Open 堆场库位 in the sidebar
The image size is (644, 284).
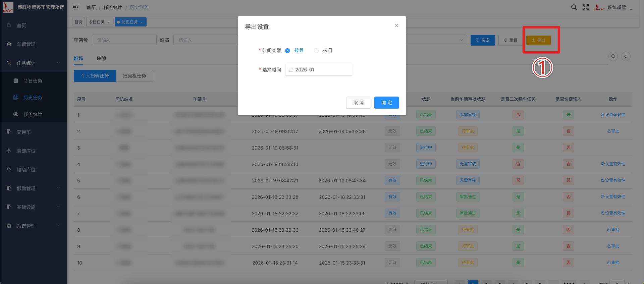pyautogui.click(x=34, y=170)
